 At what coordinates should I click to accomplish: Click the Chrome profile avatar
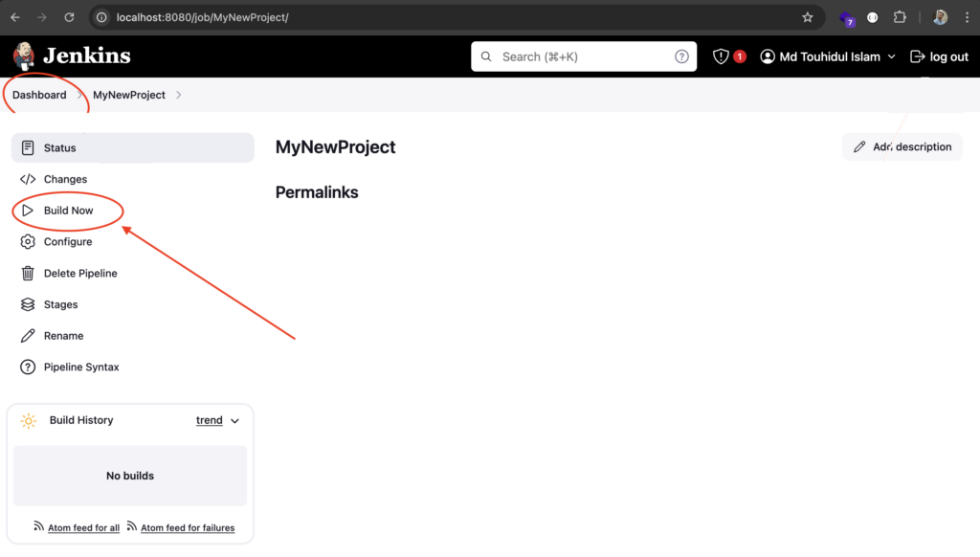click(940, 17)
